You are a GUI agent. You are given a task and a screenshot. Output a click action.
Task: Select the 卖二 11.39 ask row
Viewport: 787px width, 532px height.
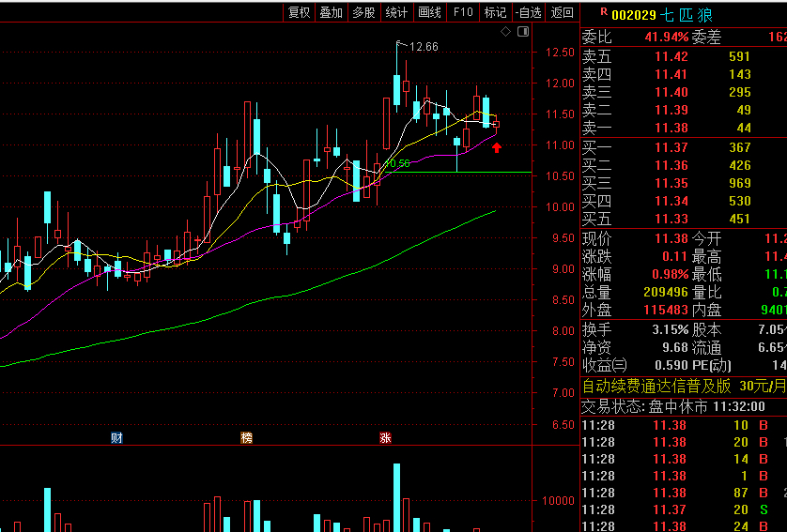pyautogui.click(x=684, y=111)
